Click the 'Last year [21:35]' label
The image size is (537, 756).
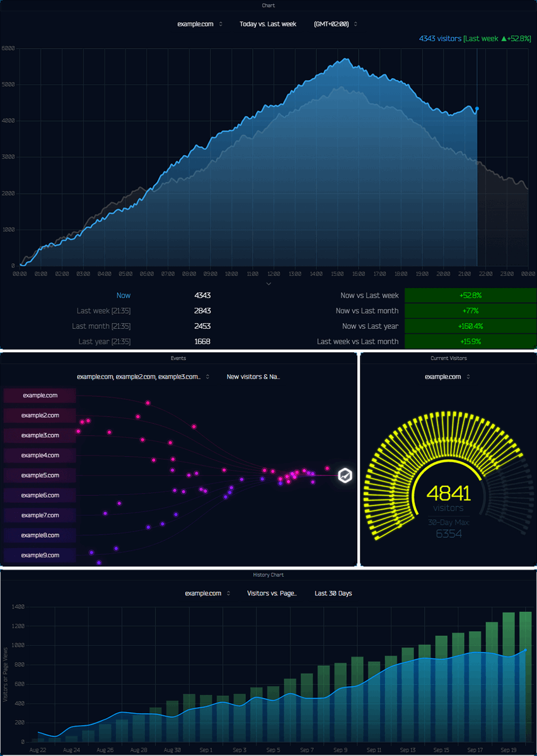105,341
